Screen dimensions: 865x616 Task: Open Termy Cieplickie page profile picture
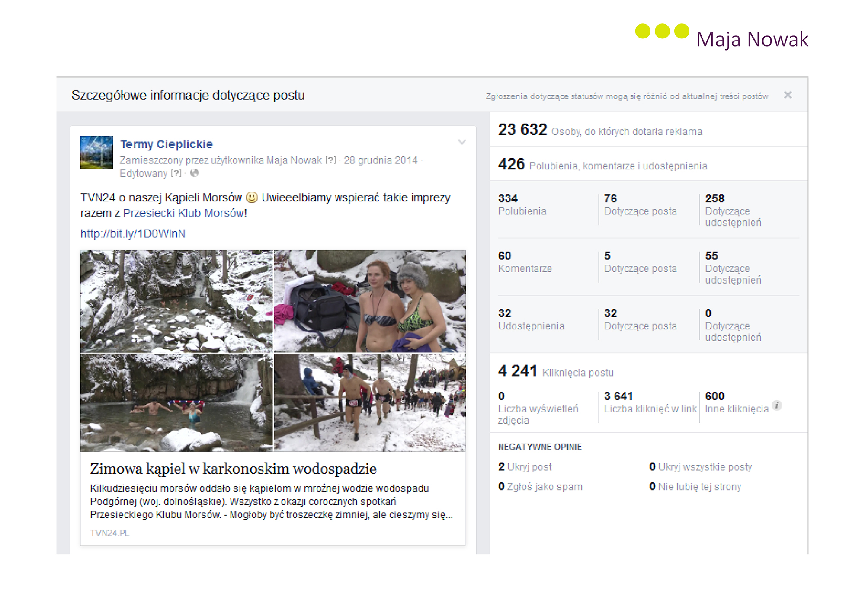[x=96, y=152]
